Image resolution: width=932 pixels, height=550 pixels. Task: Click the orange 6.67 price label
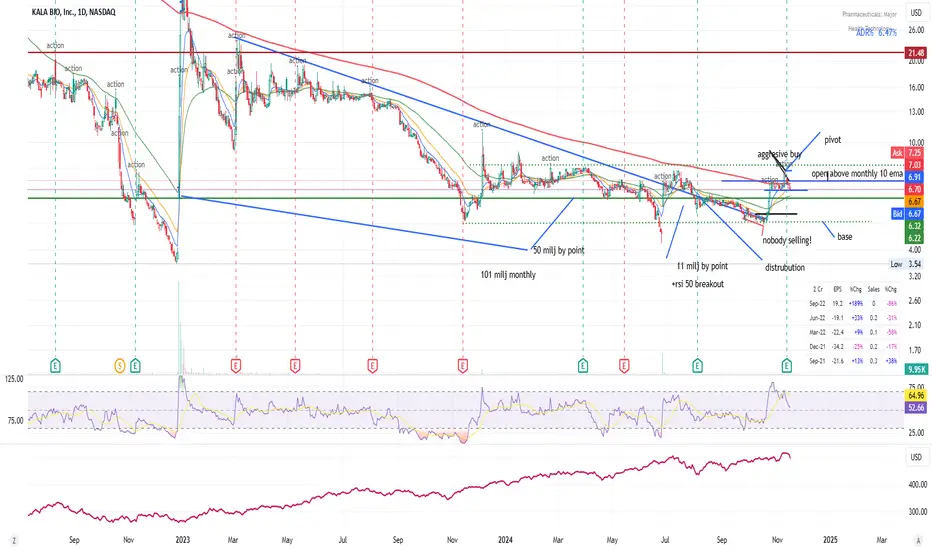(914, 202)
